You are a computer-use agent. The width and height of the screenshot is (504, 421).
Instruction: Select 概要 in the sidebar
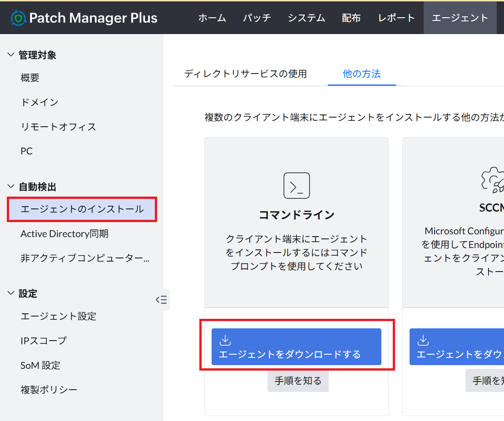[30, 78]
